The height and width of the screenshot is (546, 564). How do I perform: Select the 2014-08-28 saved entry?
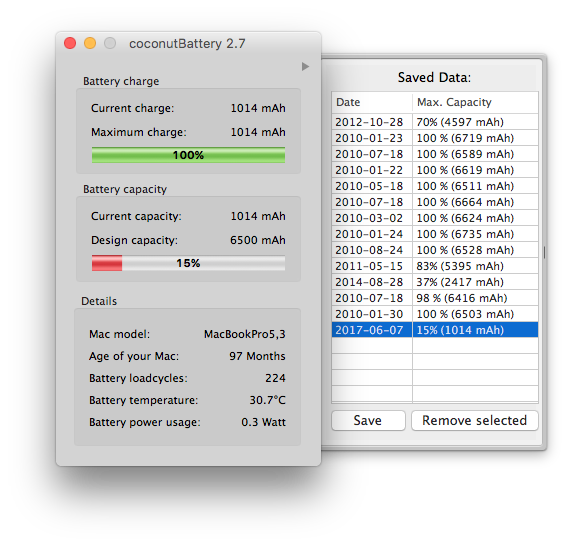tap(435, 282)
